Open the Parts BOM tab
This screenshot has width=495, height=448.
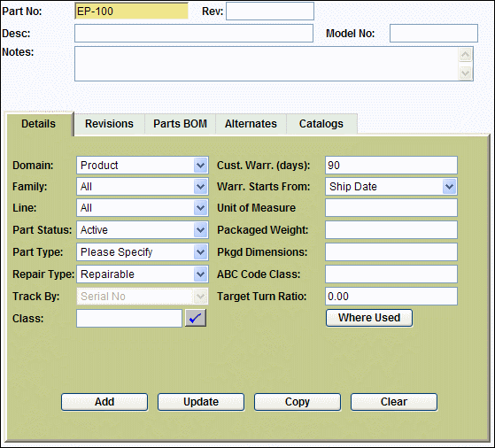[x=181, y=124]
